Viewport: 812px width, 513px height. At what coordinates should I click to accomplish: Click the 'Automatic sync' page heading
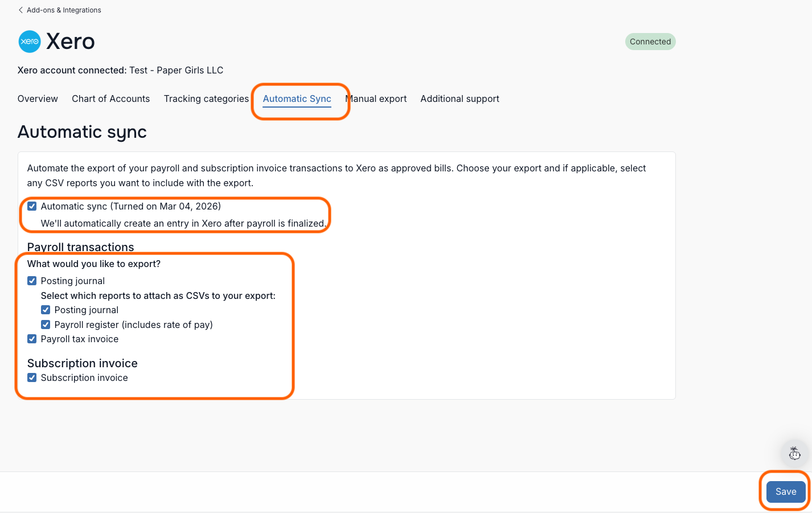click(x=83, y=132)
